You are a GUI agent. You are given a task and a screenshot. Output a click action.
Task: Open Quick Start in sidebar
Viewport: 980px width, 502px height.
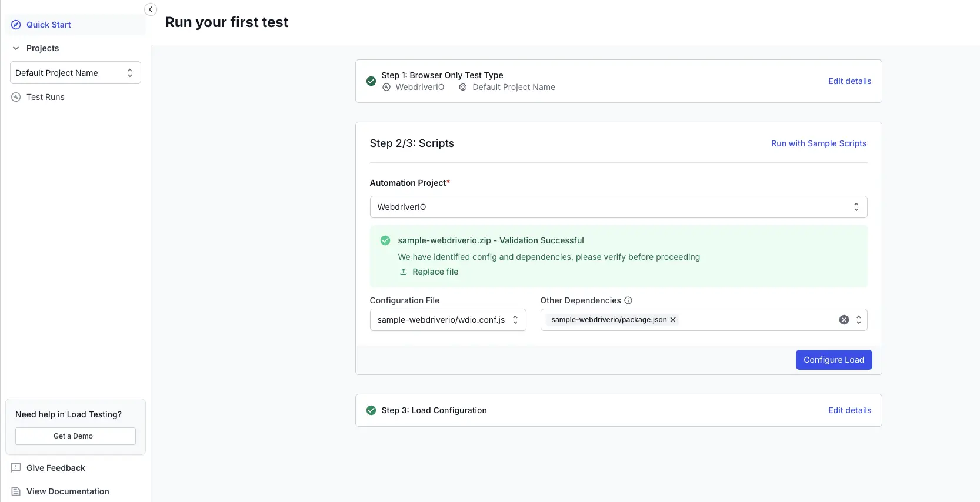pos(75,25)
